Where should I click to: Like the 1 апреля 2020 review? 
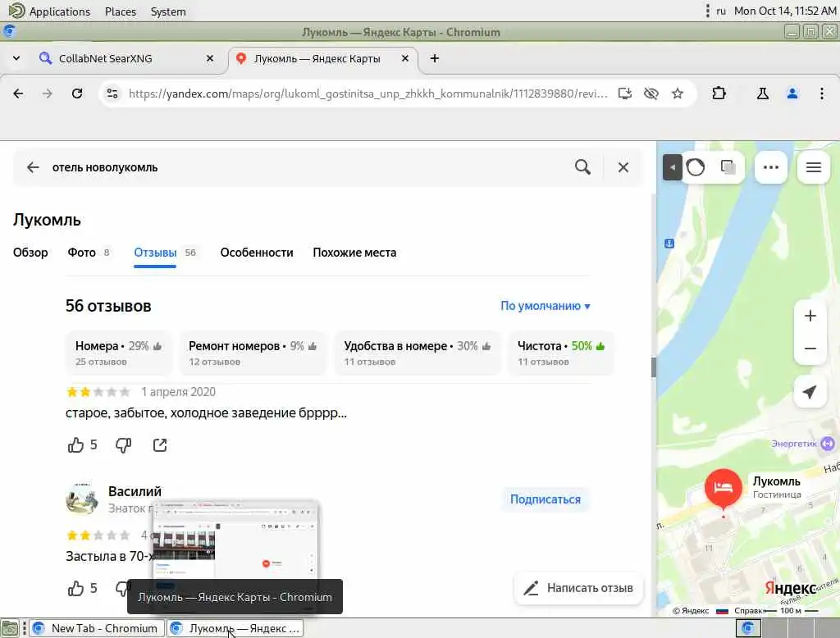coord(75,445)
